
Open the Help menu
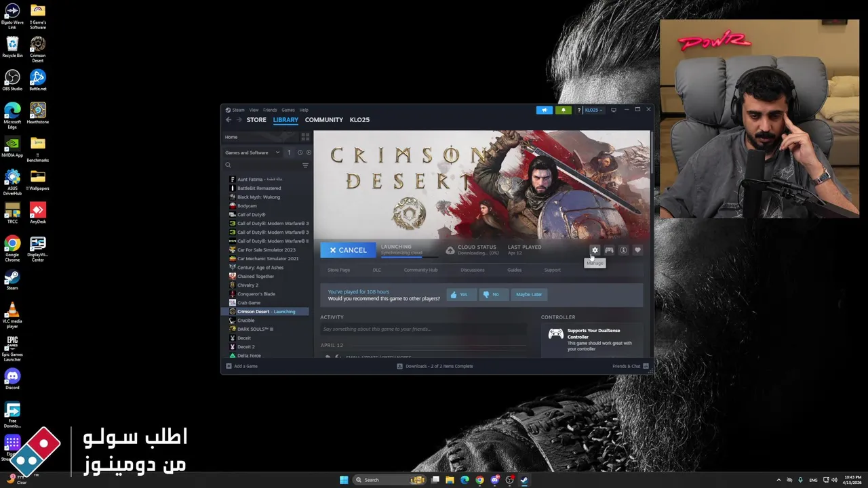click(304, 110)
